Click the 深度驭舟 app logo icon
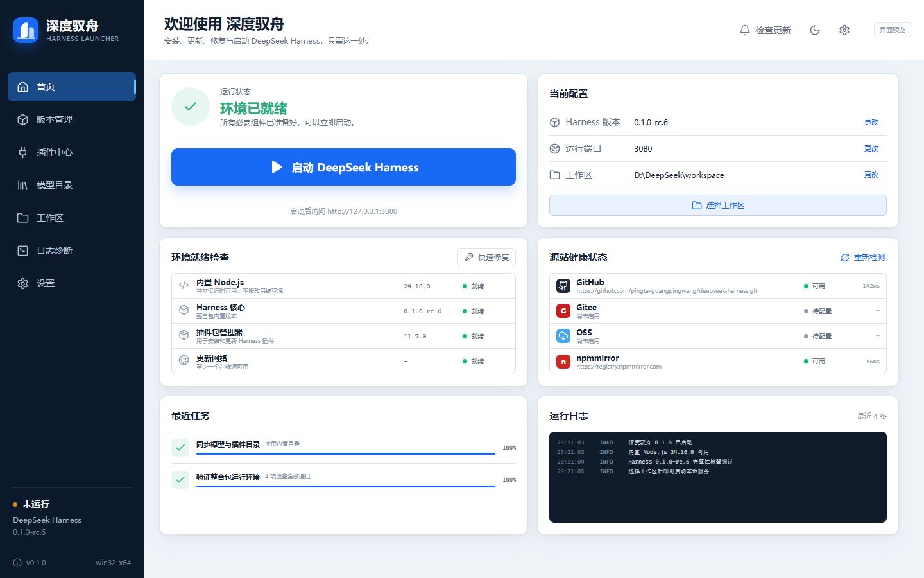This screenshot has height=578, width=924. point(26,30)
